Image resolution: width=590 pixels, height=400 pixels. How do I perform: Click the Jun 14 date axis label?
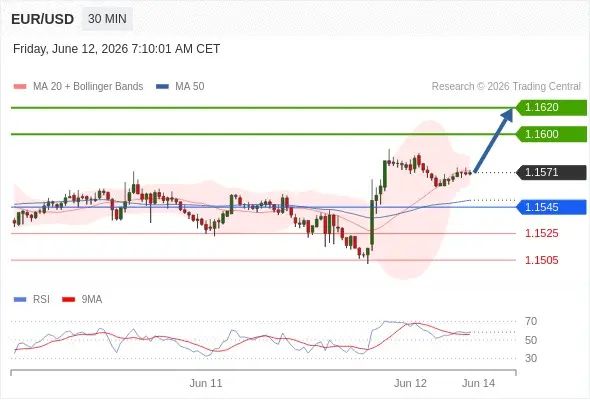[x=479, y=383]
